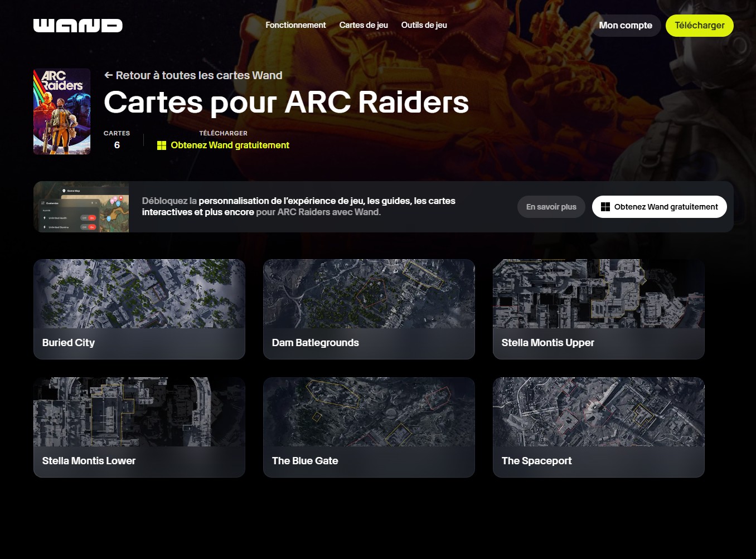Click the WAND logo
756x559 pixels.
click(78, 26)
